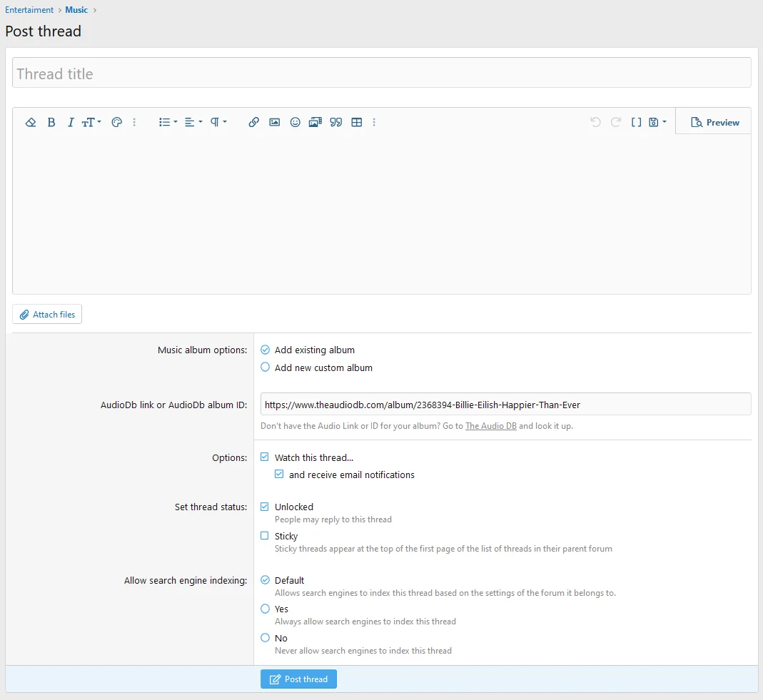763x700 pixels.
Task: Toggle italic text formatting
Action: [71, 123]
